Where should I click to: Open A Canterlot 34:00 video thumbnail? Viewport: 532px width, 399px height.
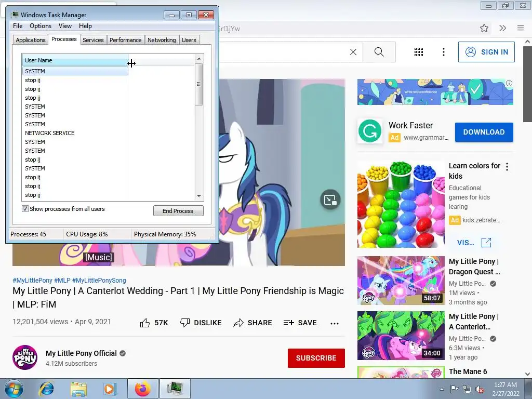tap(401, 336)
